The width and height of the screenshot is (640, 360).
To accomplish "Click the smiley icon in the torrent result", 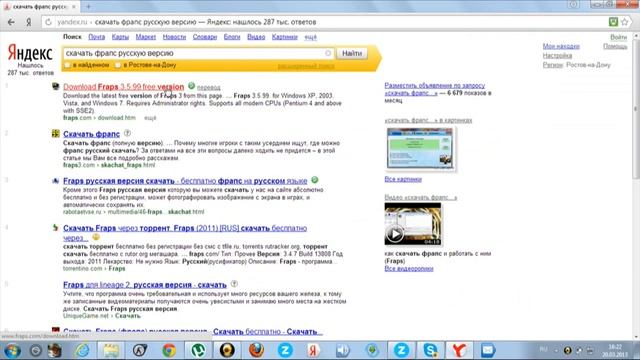I will click(x=96, y=237).
